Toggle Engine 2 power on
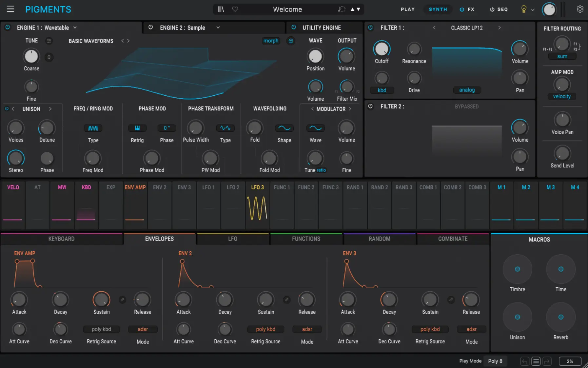Viewport: 588px width, 368px height. point(151,28)
